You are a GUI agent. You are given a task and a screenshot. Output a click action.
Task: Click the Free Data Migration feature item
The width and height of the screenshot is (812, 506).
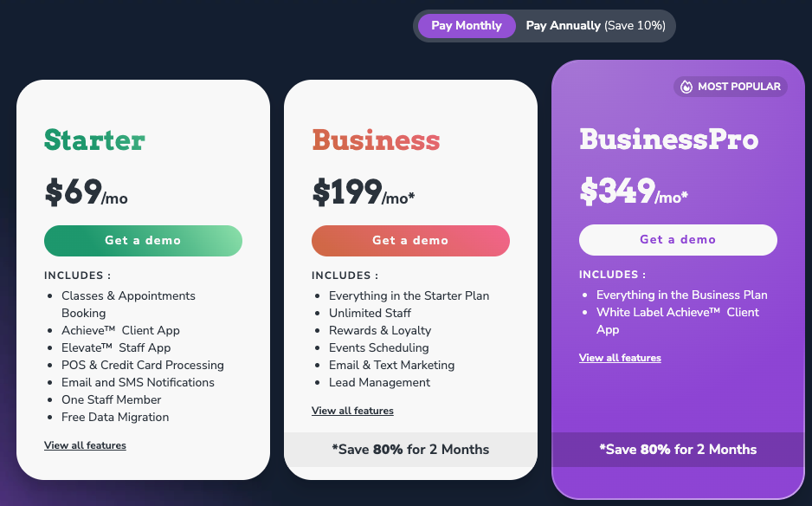pyautogui.click(x=115, y=417)
